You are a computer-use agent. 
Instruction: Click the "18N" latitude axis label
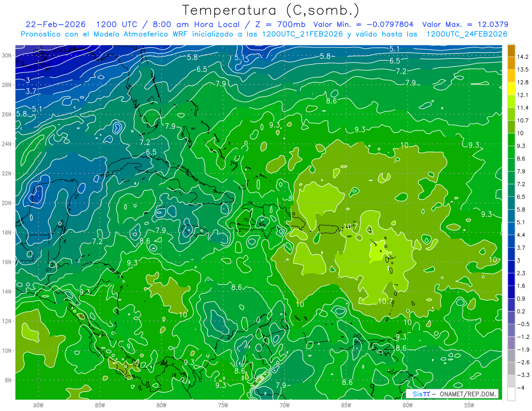pyautogui.click(x=7, y=232)
